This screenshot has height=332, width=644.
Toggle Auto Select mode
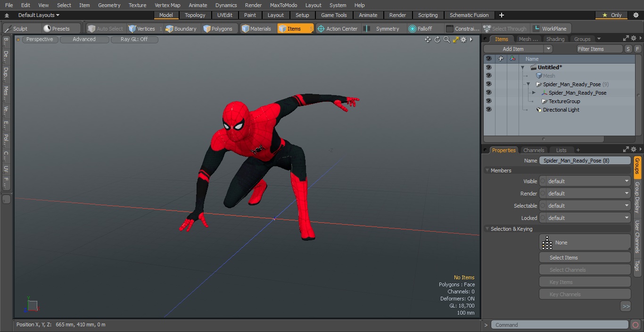coord(105,29)
